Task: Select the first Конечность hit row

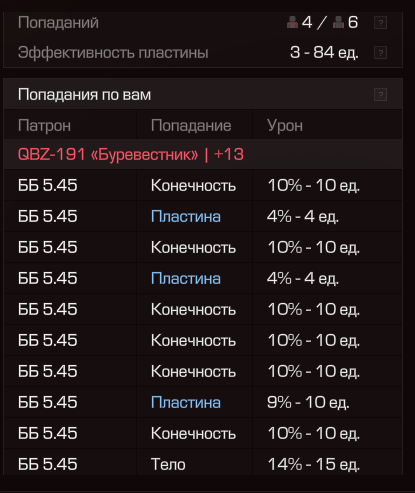Action: click(203, 185)
